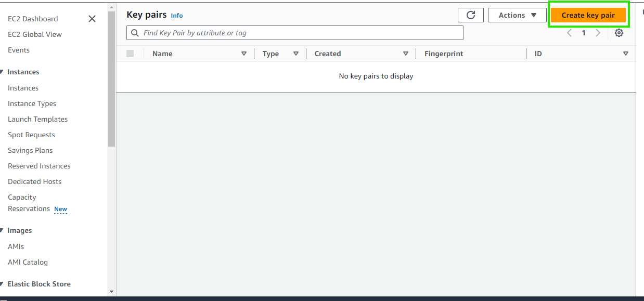The image size is (644, 301).
Task: Sort by Created column arrow
Action: [406, 54]
